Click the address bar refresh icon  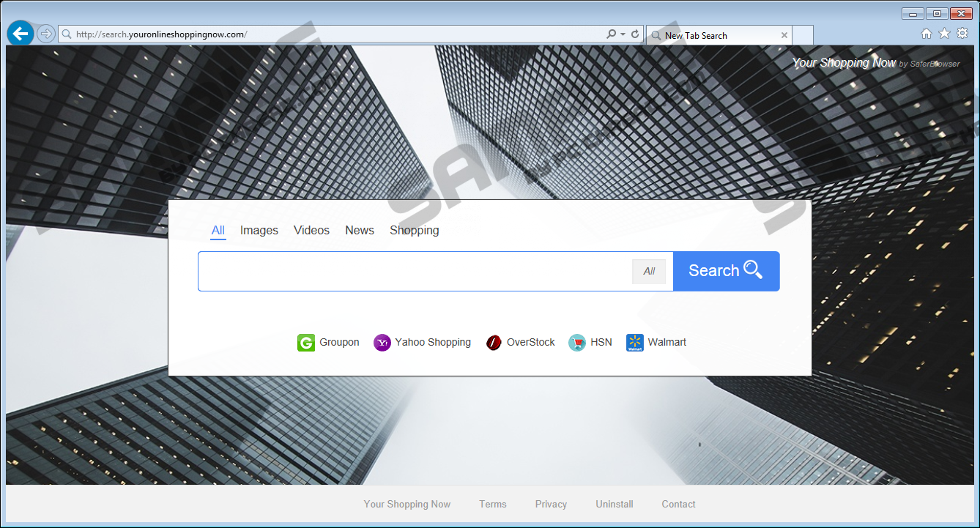tap(635, 34)
